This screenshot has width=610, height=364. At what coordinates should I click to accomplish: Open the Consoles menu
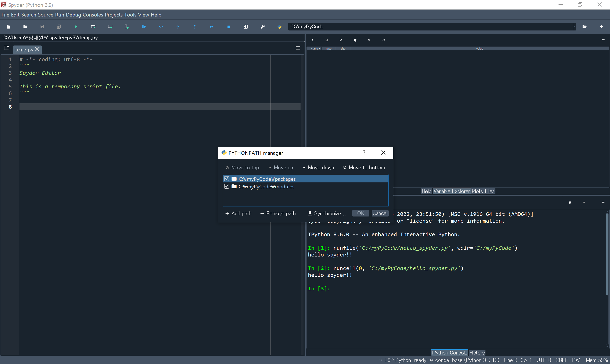[93, 15]
